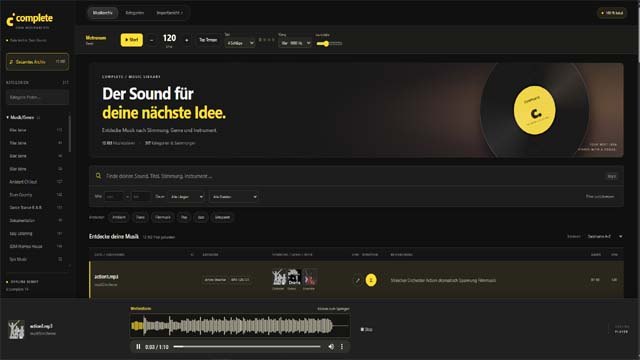Click the first column header in track table

click(x=109, y=255)
